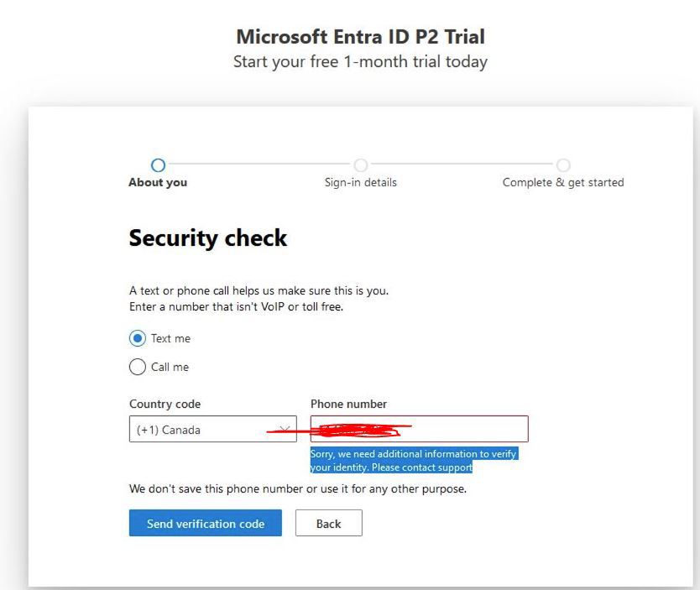Screen dimensions: 700x590
Task: Click the 'We don't save this phone number' note
Action: [x=298, y=489]
